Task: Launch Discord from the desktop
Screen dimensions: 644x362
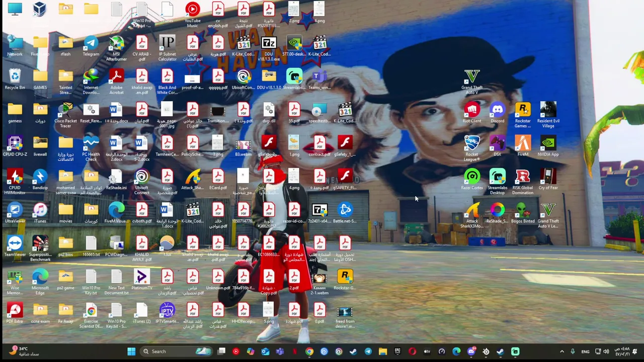Action: (497, 113)
